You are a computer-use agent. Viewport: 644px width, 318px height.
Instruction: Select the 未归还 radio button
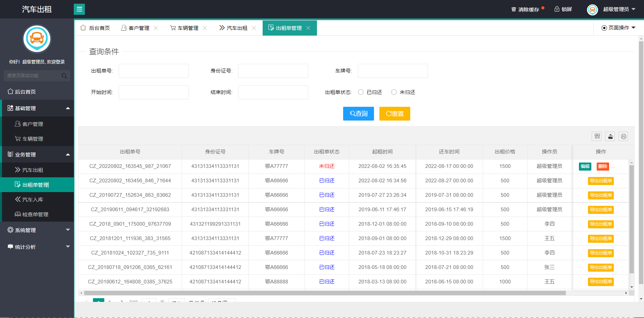coord(394,92)
